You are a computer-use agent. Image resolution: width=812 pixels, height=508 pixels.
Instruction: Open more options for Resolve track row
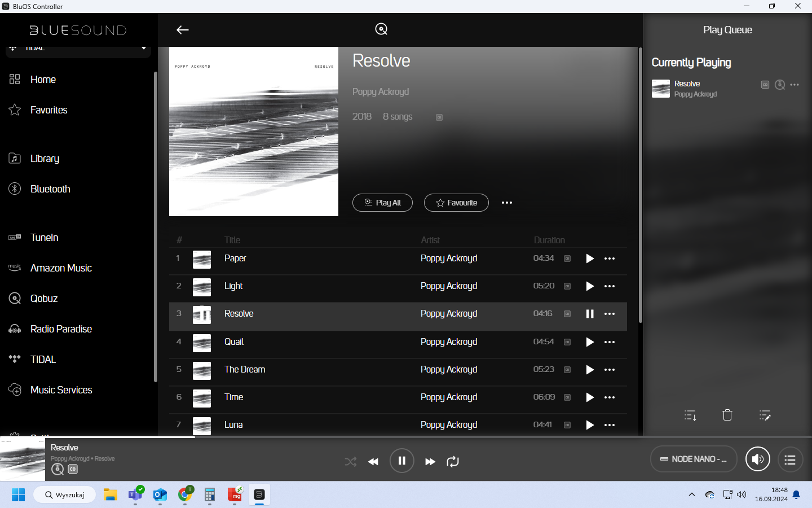(610, 314)
